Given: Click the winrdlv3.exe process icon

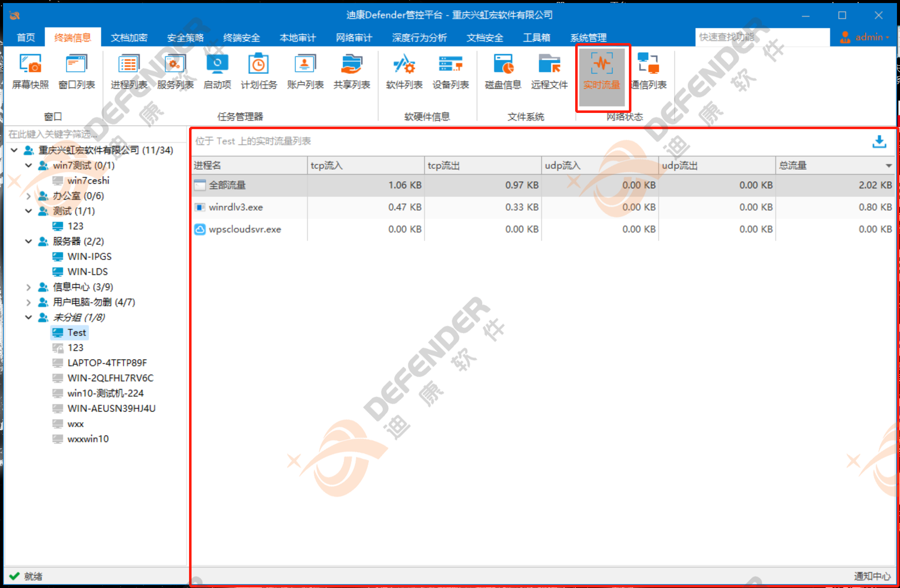Looking at the screenshot, I should 200,207.
